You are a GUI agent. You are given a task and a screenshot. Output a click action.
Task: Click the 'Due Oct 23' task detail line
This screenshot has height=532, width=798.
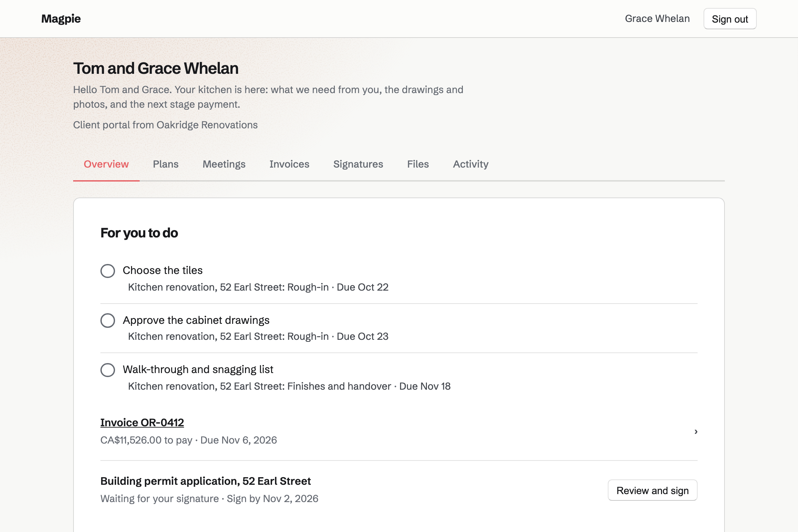[x=258, y=336]
